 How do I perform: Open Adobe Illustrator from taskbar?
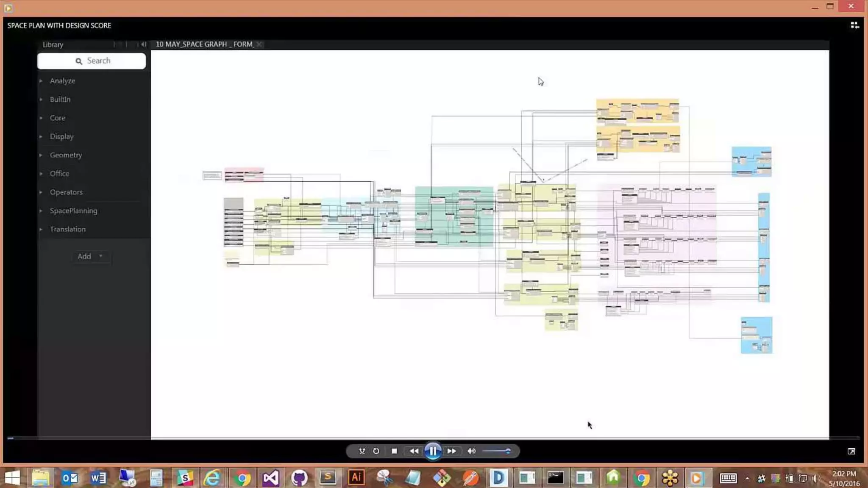click(356, 478)
